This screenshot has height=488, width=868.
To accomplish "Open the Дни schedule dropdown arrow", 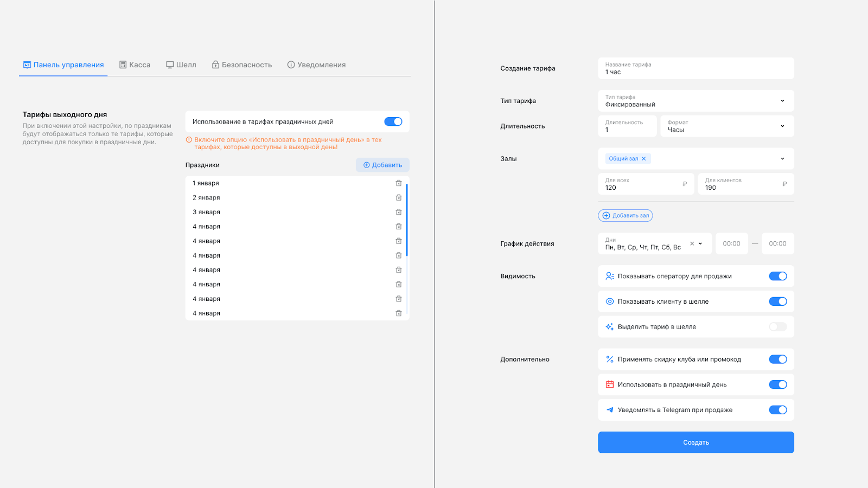I will click(700, 243).
